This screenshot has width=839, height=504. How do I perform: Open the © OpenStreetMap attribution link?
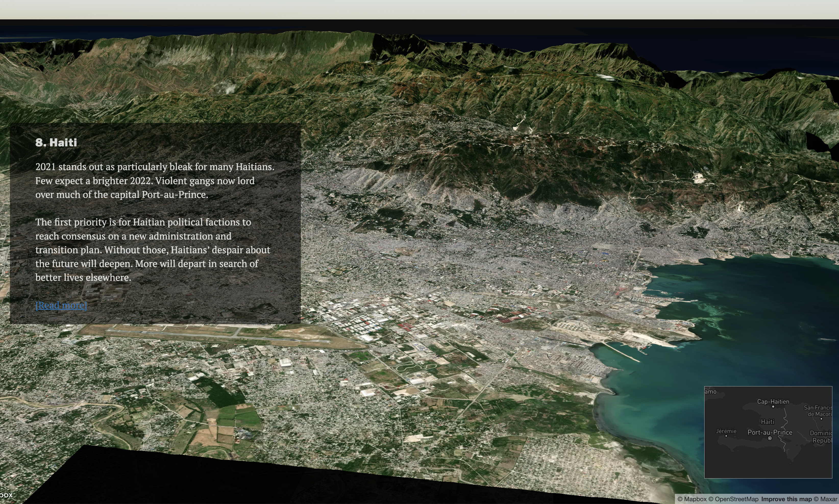pyautogui.click(x=733, y=499)
